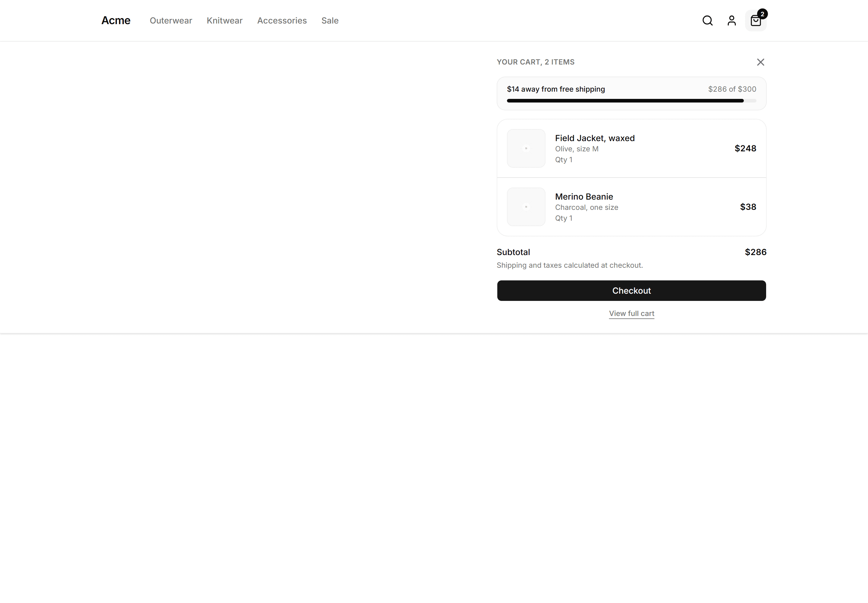The width and height of the screenshot is (868, 603).
Task: Click the $286 subtotal amount
Action: pyautogui.click(x=756, y=252)
